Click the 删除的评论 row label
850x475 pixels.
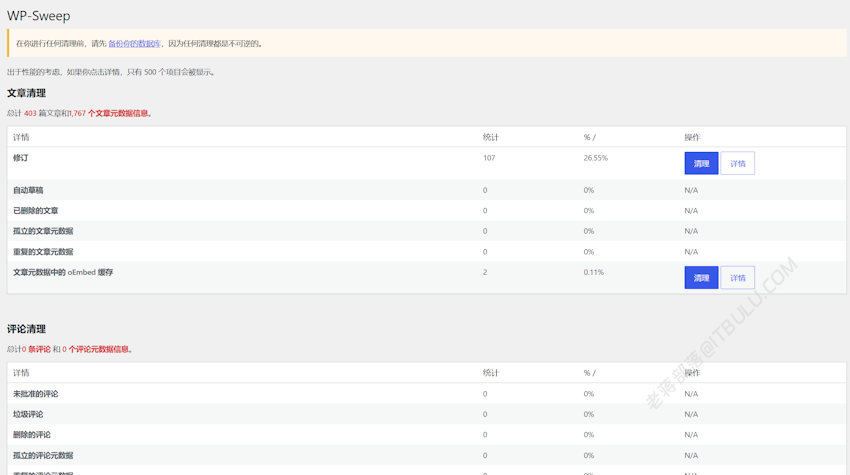click(x=31, y=435)
